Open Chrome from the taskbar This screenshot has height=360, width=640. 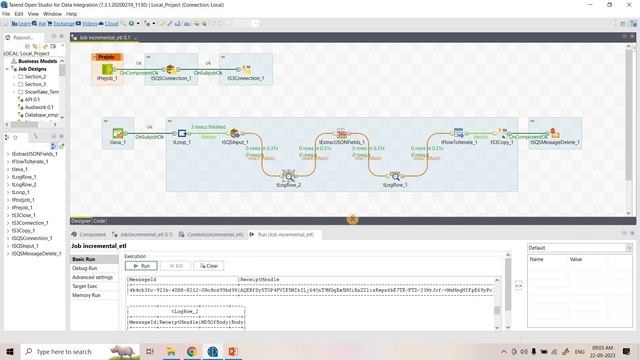[191, 351]
